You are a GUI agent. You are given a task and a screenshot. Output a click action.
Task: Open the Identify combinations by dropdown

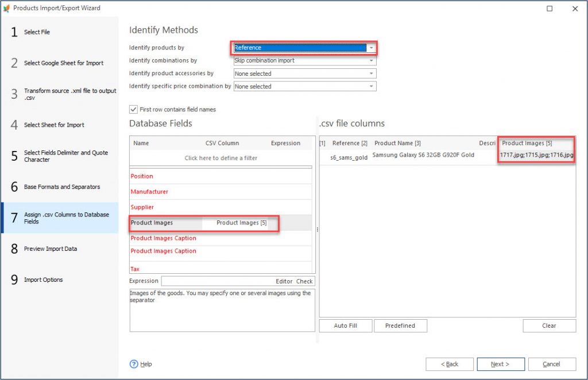click(372, 60)
